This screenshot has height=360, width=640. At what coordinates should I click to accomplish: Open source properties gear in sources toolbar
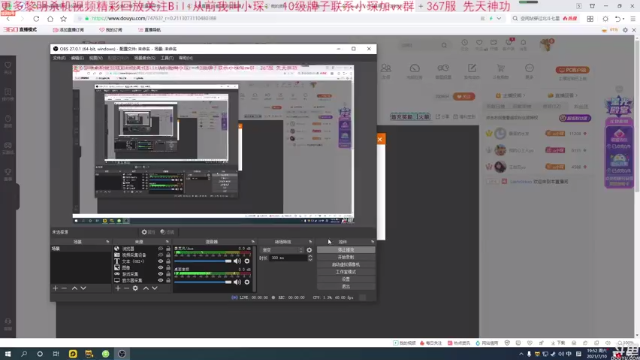point(136,288)
